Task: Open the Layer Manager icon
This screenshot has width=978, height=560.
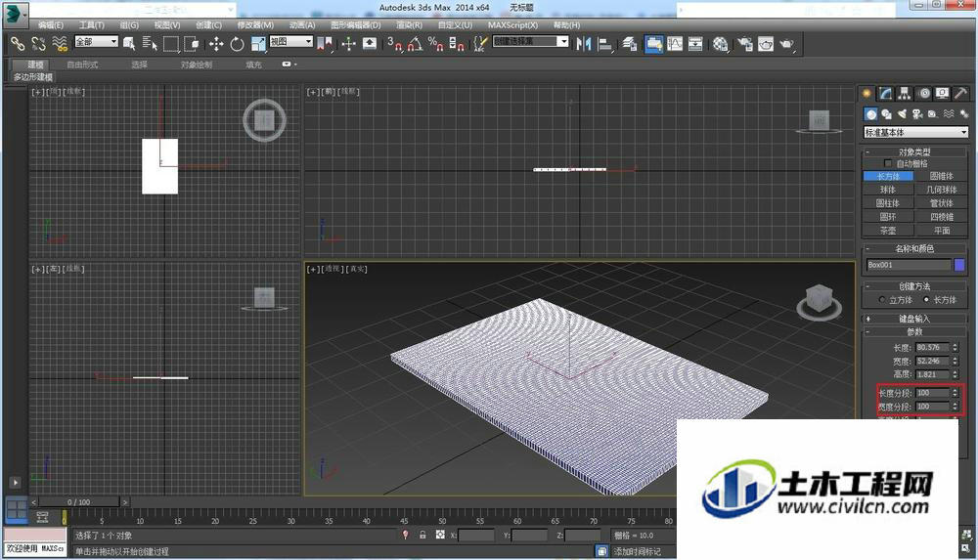Action: 629,44
